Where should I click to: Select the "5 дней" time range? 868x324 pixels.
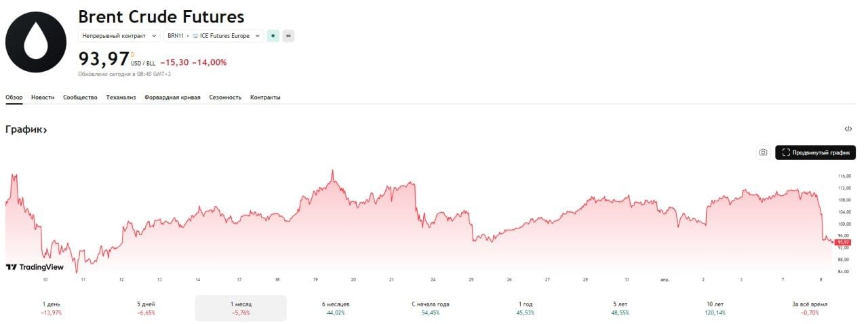click(146, 308)
